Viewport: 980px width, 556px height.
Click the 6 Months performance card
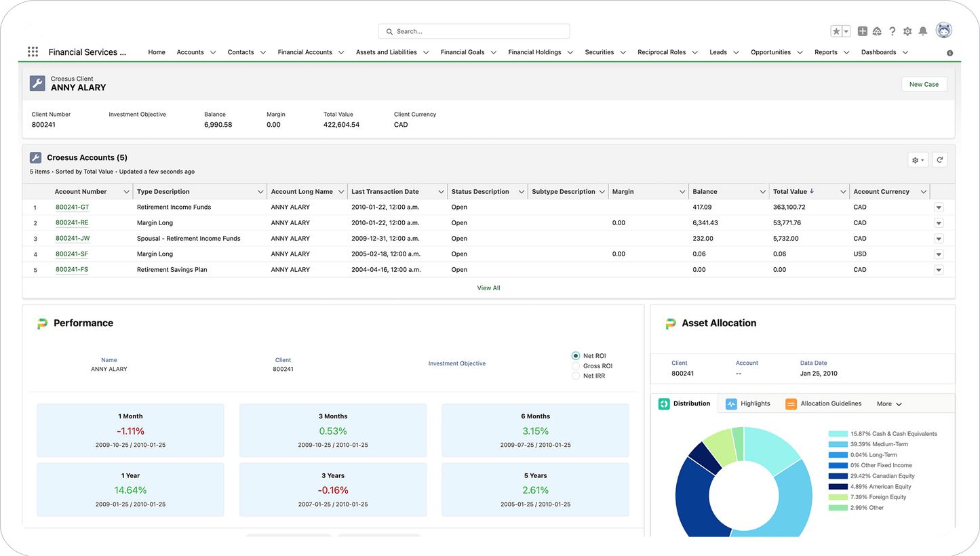535,431
